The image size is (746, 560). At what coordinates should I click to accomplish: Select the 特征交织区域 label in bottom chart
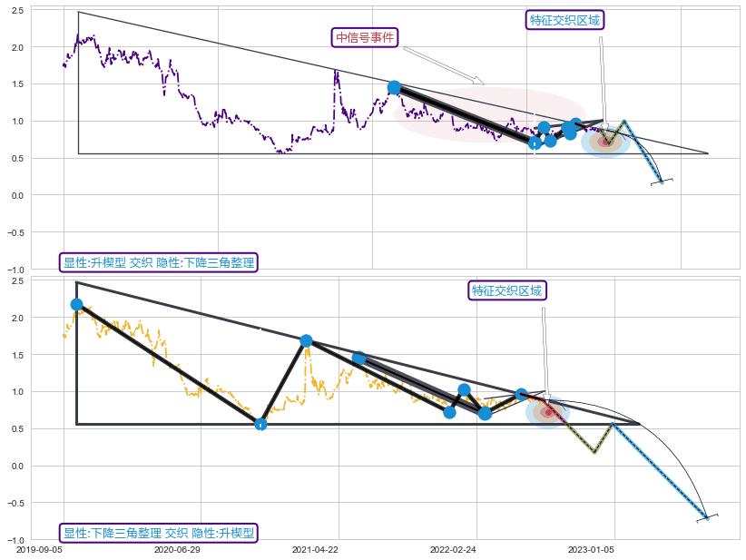[x=506, y=290]
